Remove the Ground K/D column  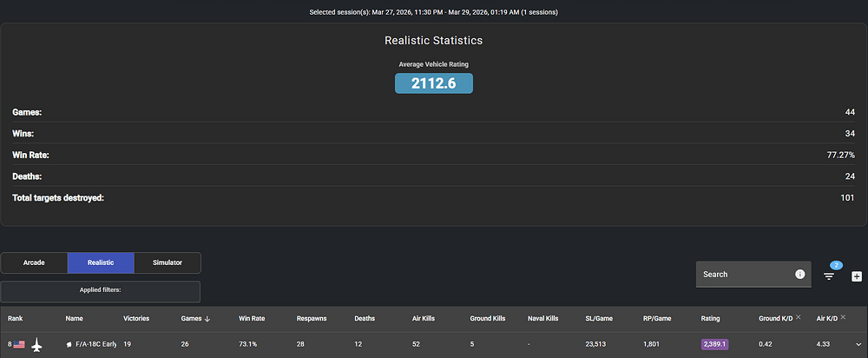pos(799,318)
